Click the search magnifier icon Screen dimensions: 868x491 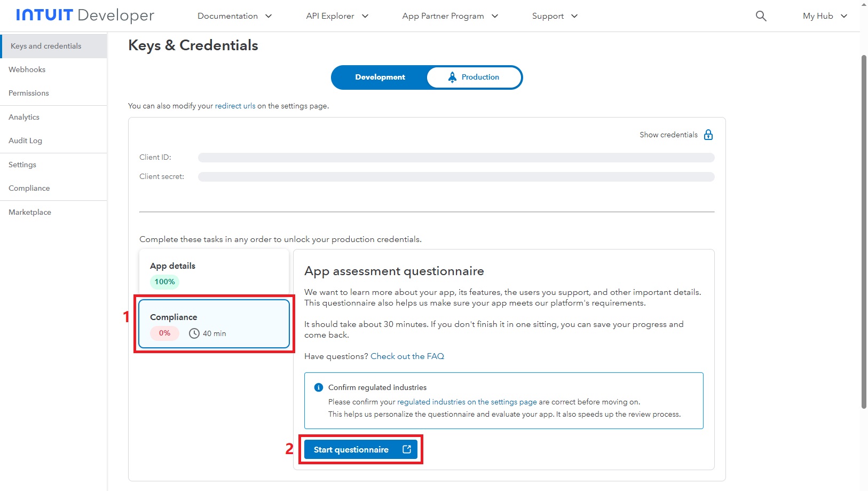(x=761, y=16)
